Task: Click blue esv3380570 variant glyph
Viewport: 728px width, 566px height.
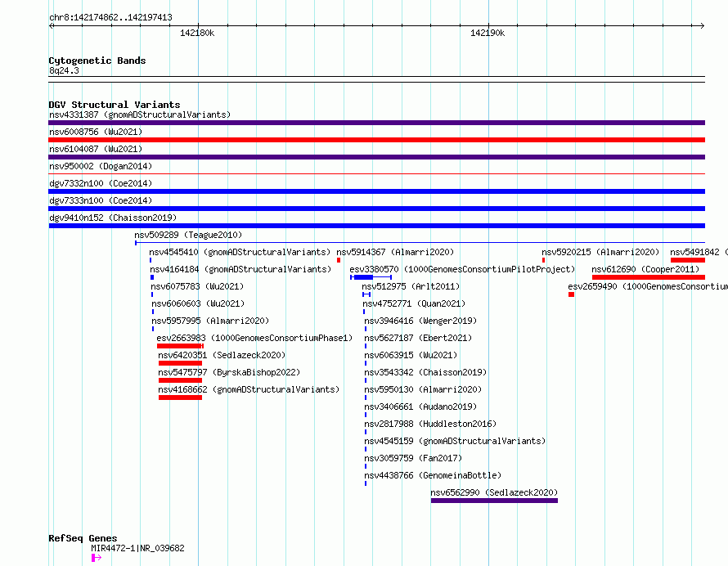Action: pyautogui.click(x=371, y=277)
